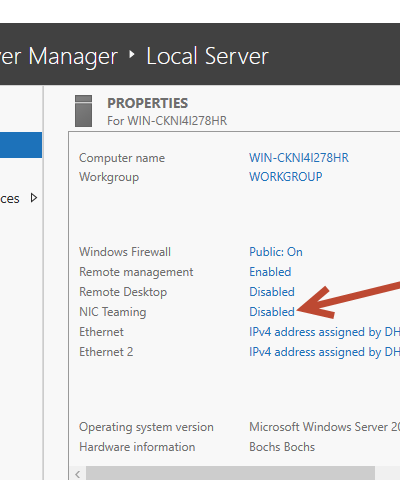Select the Local Server breadcrumb title
The height and width of the screenshot is (480, 400).
coord(207,56)
